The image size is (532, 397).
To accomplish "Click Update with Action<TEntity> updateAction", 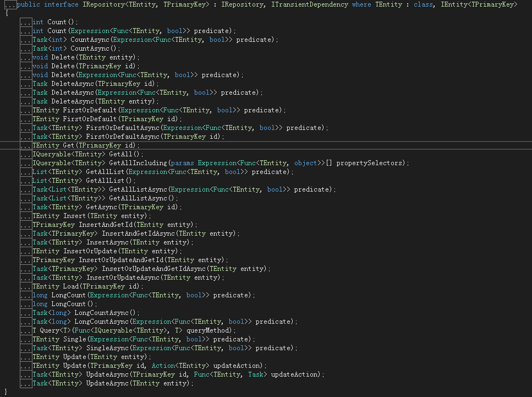I will click(x=150, y=366).
